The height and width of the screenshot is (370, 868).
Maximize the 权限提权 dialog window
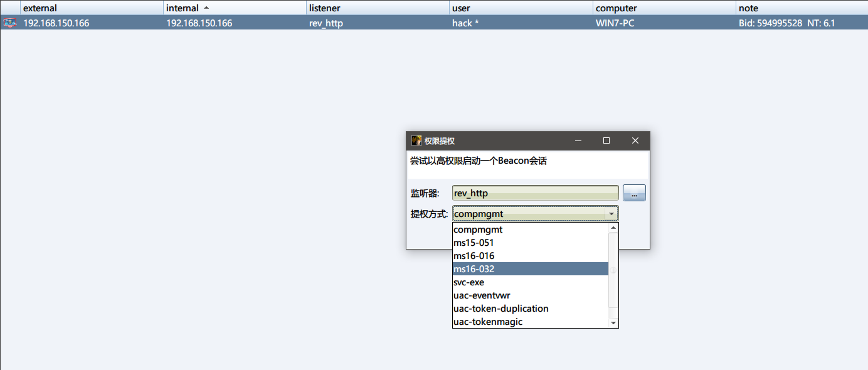pos(606,141)
